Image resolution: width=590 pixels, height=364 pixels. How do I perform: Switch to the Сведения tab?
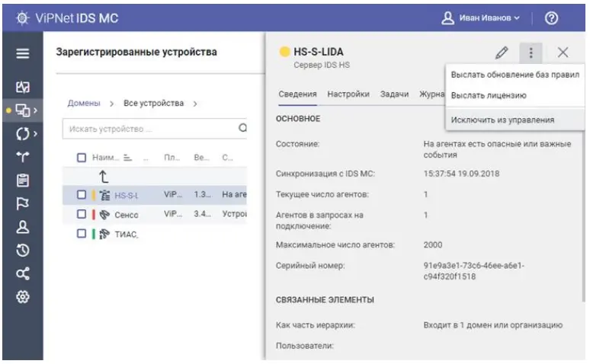coord(297,94)
